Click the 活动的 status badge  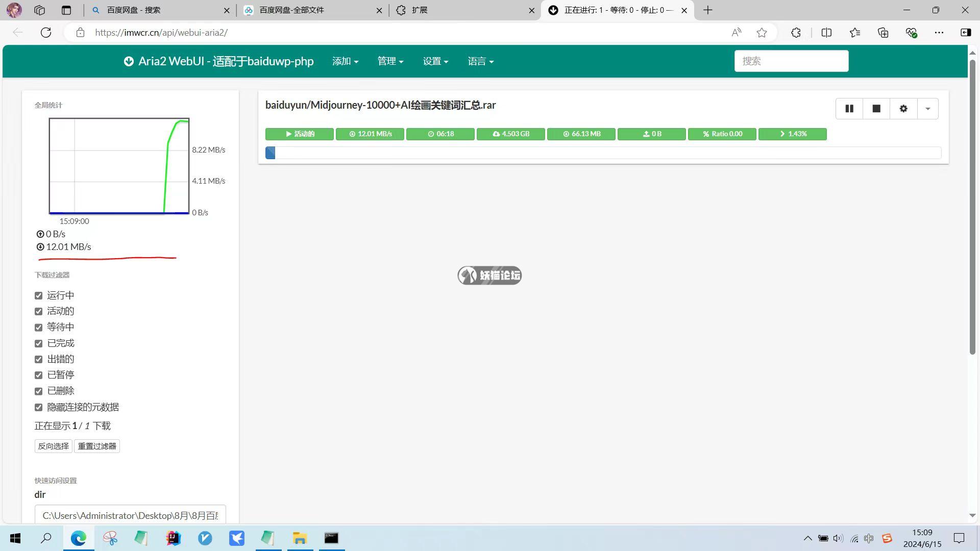coord(300,134)
